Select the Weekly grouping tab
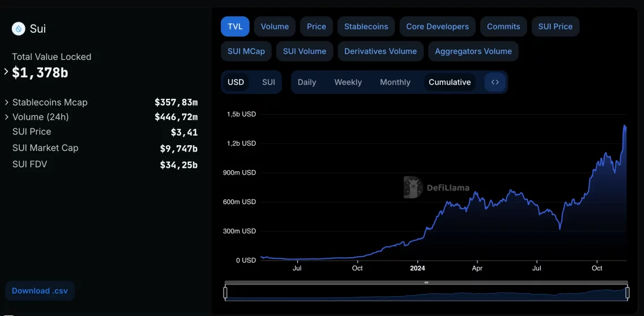644x316 pixels. click(347, 82)
